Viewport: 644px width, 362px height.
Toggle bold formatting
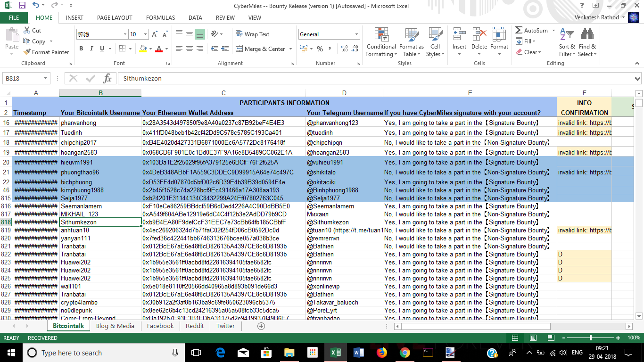(81, 49)
